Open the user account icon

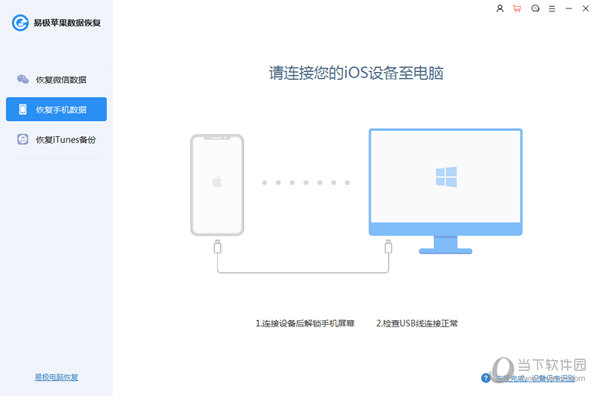[500, 8]
